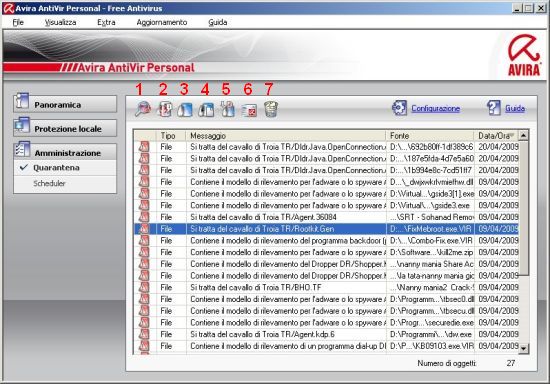Select the row with source nanny mania Share Ac
Viewport: 550px width, 384px height.
click(326, 264)
